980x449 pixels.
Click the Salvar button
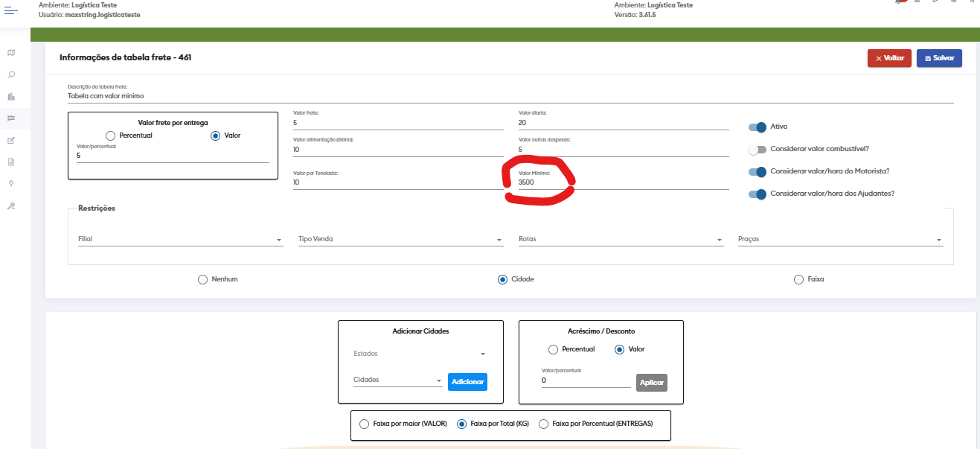click(939, 58)
